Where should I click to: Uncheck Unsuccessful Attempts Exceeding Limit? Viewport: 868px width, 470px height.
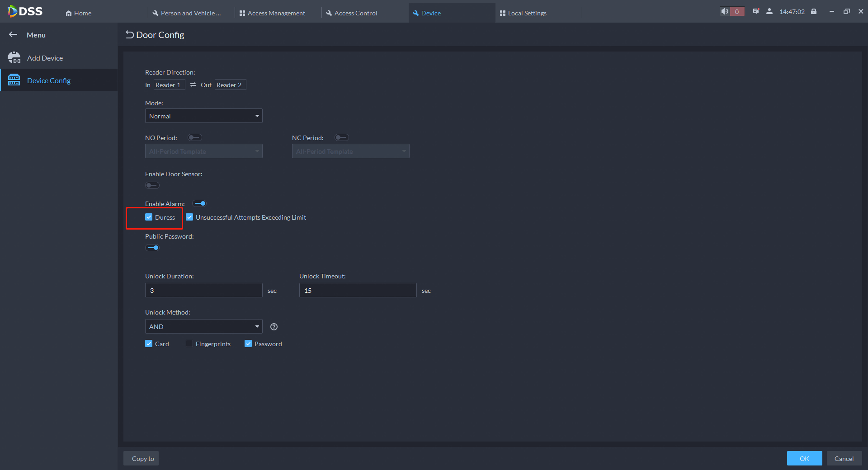(x=189, y=217)
